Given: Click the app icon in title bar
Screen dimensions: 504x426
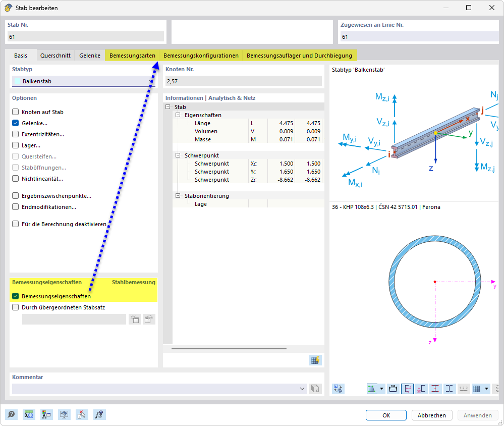Looking at the screenshot, I should click(x=9, y=8).
